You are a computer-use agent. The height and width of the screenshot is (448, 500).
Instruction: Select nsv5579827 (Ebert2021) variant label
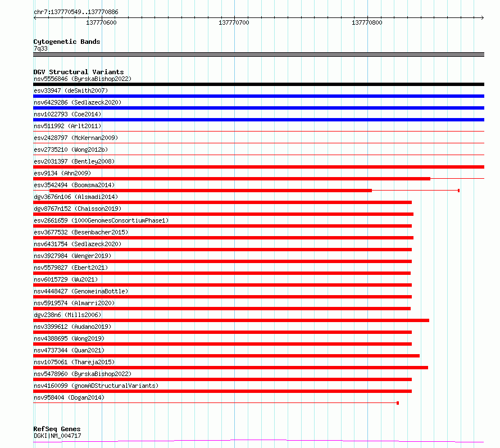click(x=71, y=268)
